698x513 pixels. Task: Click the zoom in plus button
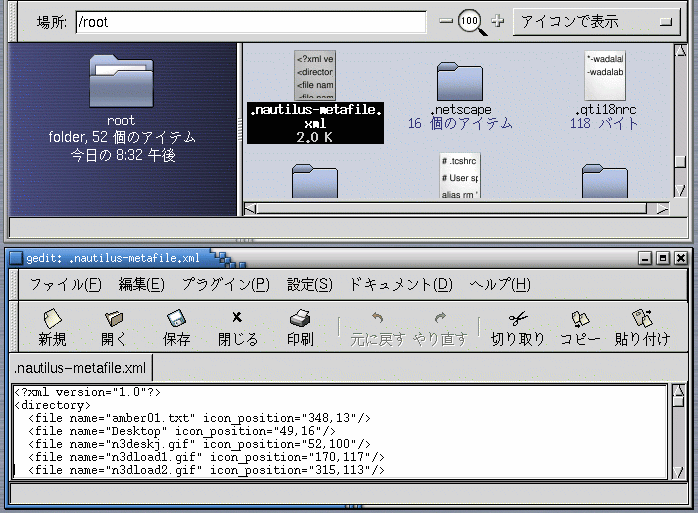[x=497, y=21]
